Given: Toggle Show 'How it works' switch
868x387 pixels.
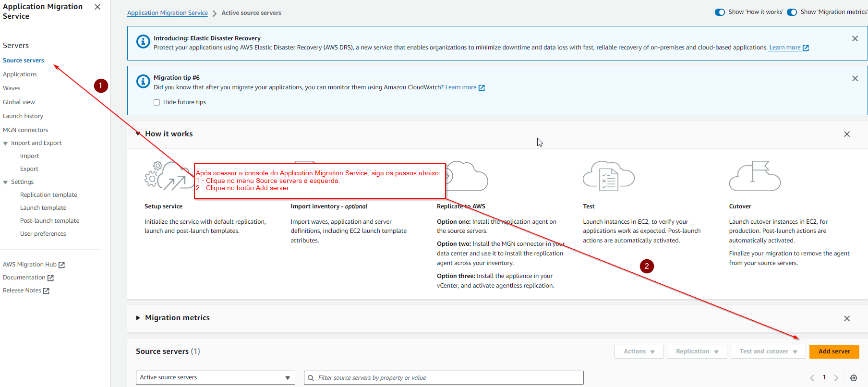Looking at the screenshot, I should 720,12.
